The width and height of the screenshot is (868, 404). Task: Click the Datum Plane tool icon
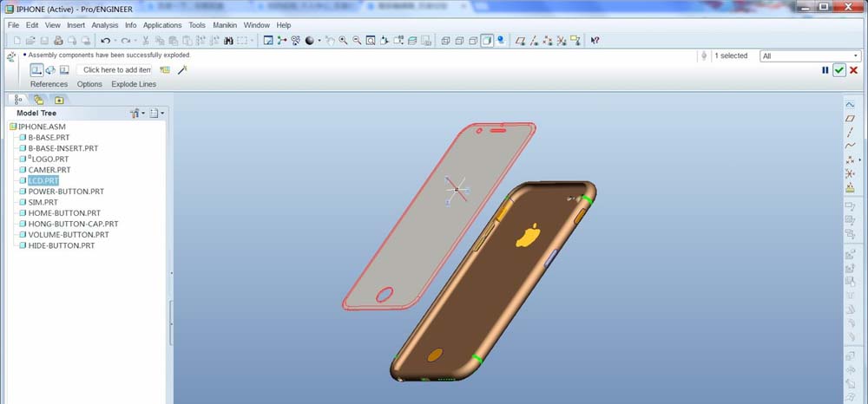(850, 118)
